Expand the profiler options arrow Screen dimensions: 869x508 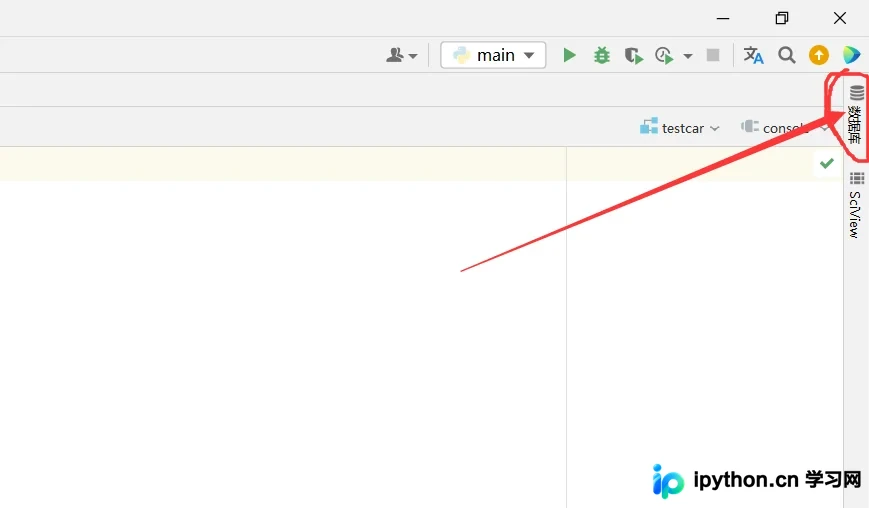click(x=688, y=56)
